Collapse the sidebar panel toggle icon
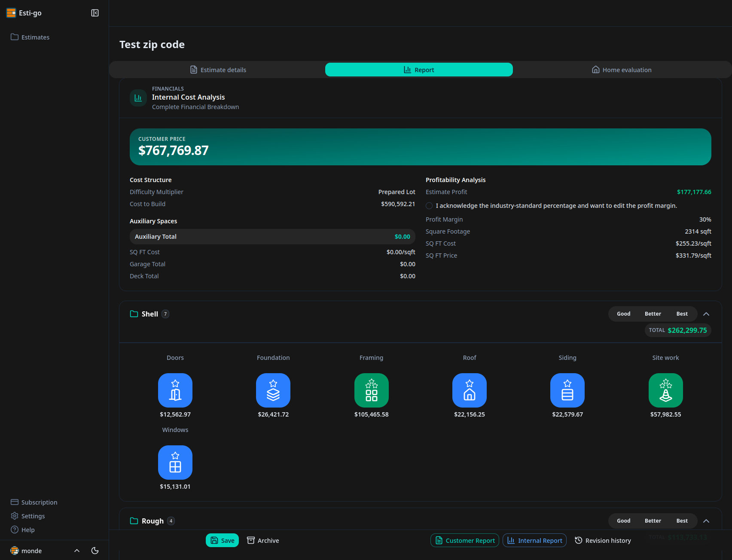 [95, 13]
